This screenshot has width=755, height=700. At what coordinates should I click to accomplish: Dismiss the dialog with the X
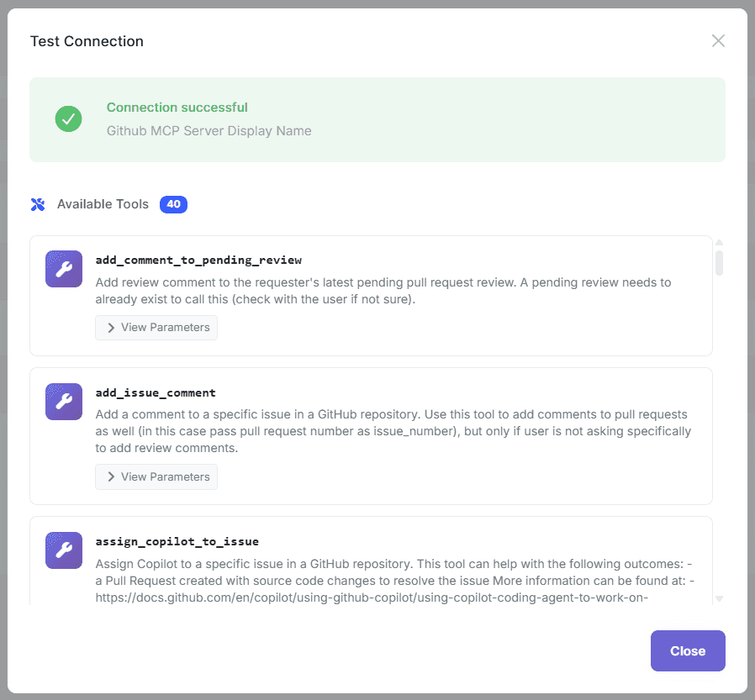(x=718, y=40)
